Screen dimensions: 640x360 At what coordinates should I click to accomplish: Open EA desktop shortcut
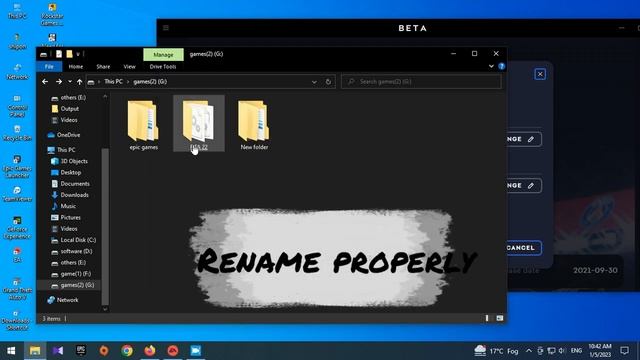(17, 255)
